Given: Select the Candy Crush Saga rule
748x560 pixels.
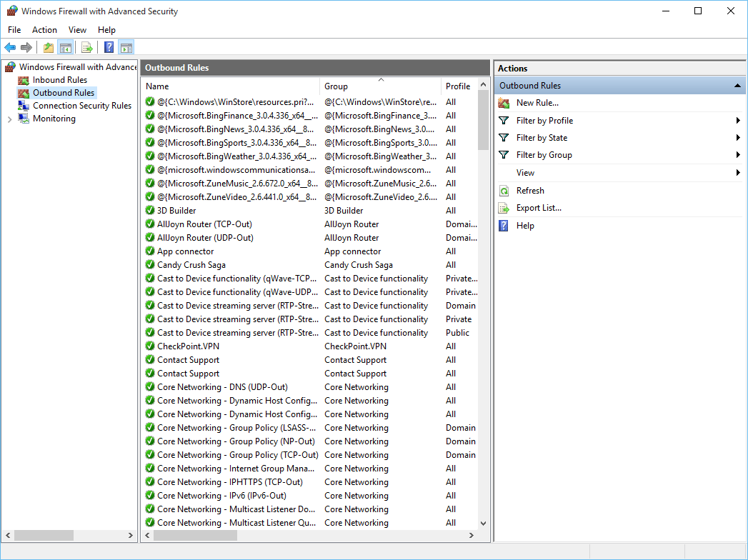Looking at the screenshot, I should [x=191, y=265].
